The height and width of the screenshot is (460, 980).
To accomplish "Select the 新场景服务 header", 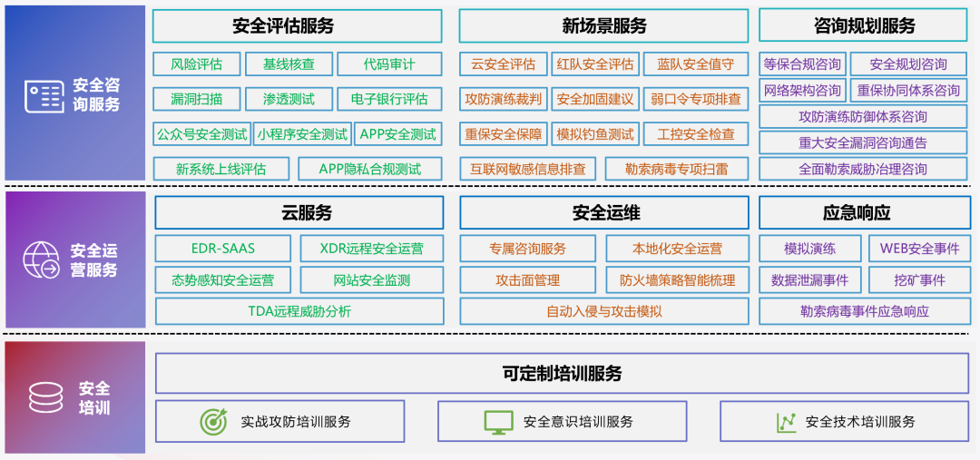I will click(x=603, y=26).
